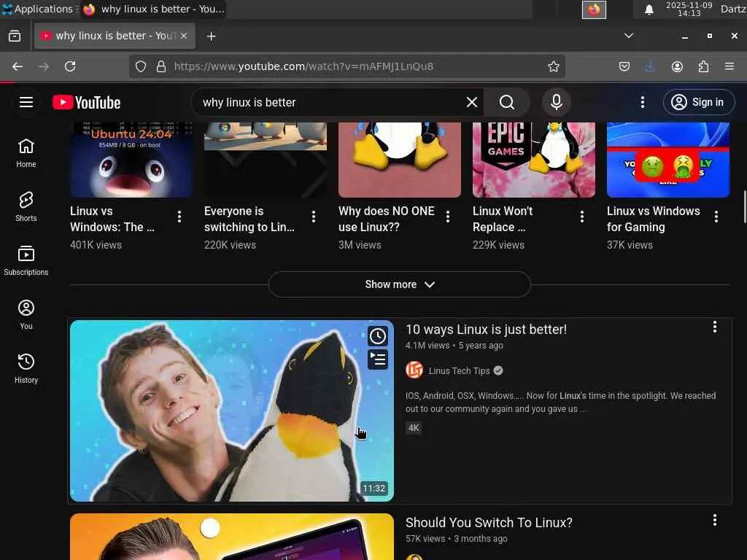This screenshot has width=747, height=560.
Task: Open Subscriptions in sidebar
Action: click(x=26, y=260)
